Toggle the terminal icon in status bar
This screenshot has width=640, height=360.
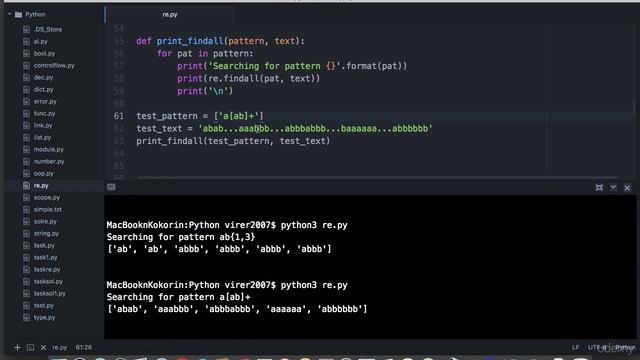point(30,348)
